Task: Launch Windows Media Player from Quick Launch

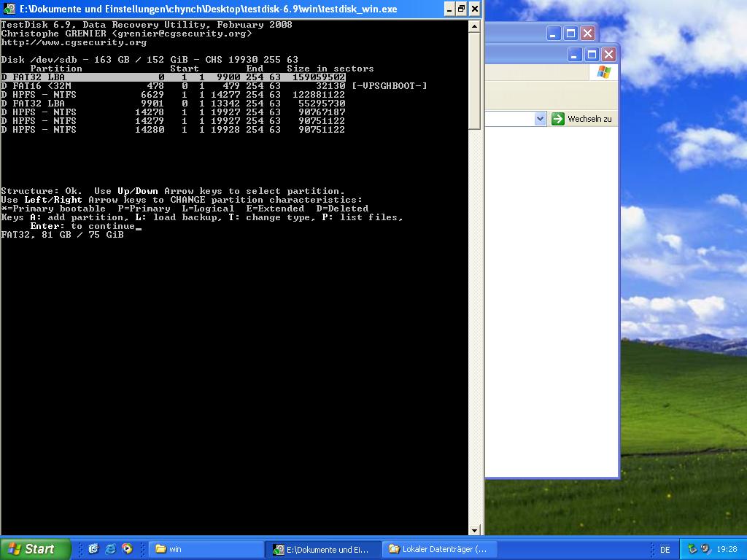Action: [127, 549]
